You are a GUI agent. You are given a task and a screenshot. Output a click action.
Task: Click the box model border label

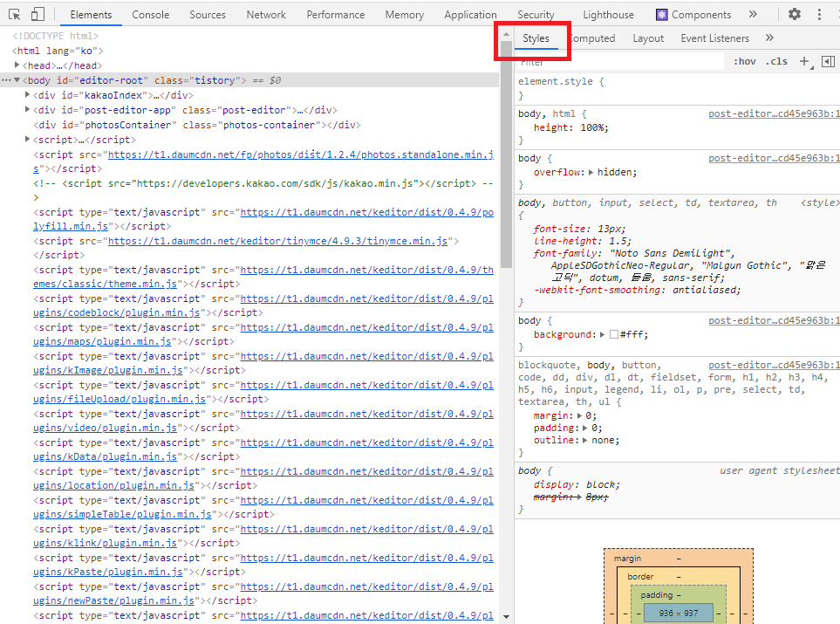point(640,577)
